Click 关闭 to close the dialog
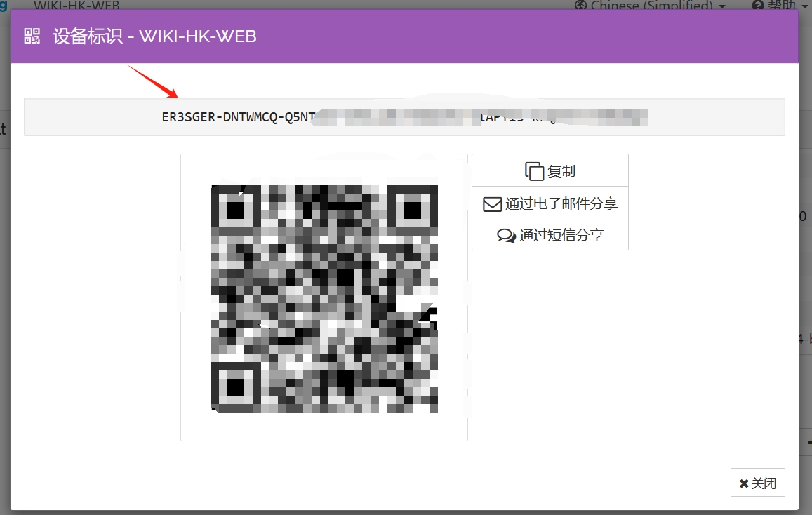The height and width of the screenshot is (515, 812). click(757, 483)
